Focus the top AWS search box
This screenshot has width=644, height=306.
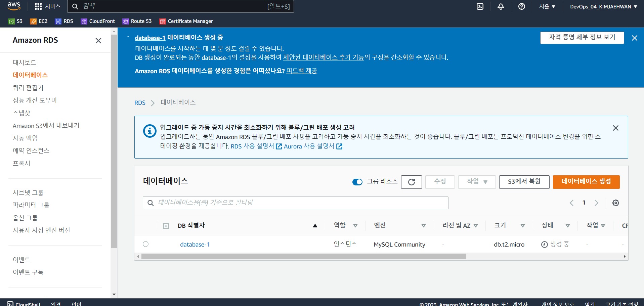click(x=180, y=6)
